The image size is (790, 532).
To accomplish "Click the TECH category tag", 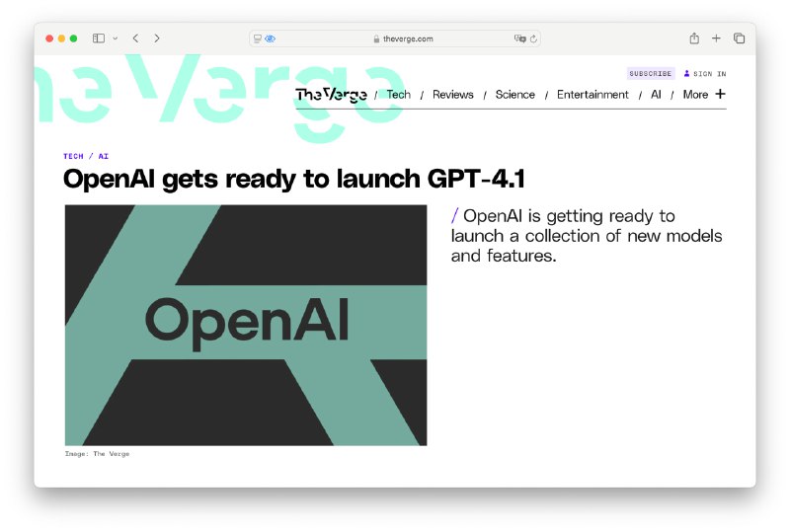I will [73, 156].
